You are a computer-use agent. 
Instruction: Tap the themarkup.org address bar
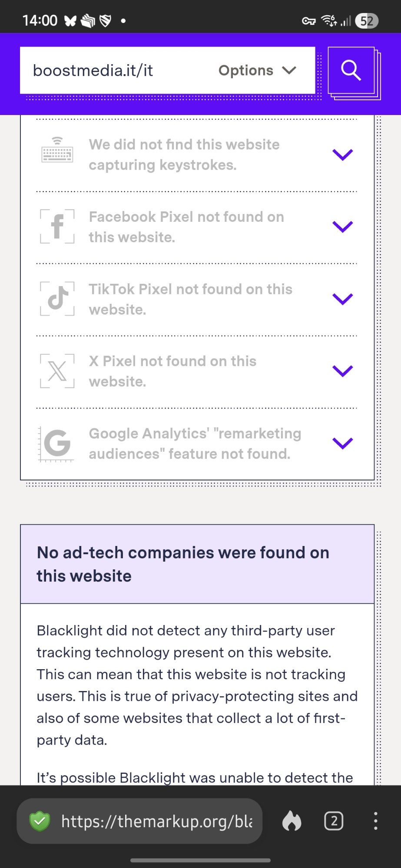(x=156, y=821)
